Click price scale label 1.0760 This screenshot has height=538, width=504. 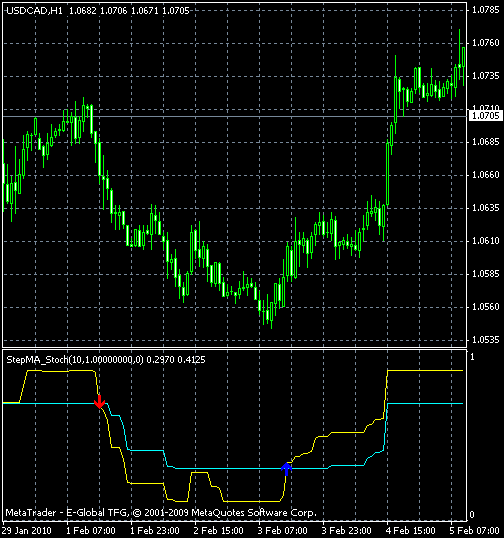(x=485, y=43)
